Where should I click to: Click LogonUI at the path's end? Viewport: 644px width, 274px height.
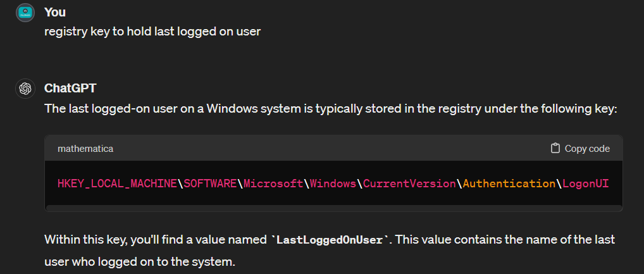coord(585,184)
